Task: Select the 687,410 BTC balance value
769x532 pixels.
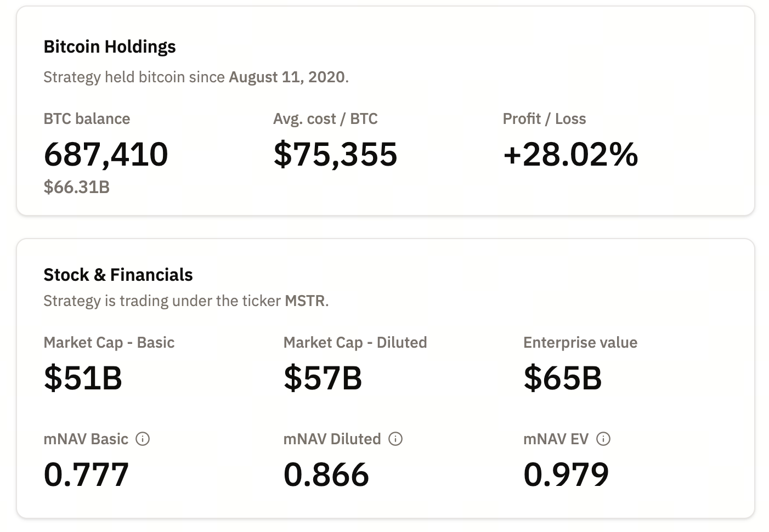Action: pos(106,154)
